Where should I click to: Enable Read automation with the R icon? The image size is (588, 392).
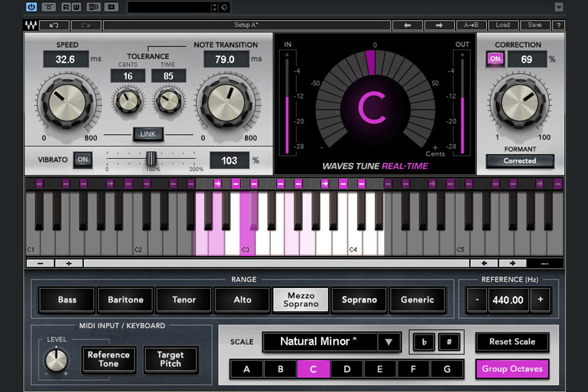65,7
